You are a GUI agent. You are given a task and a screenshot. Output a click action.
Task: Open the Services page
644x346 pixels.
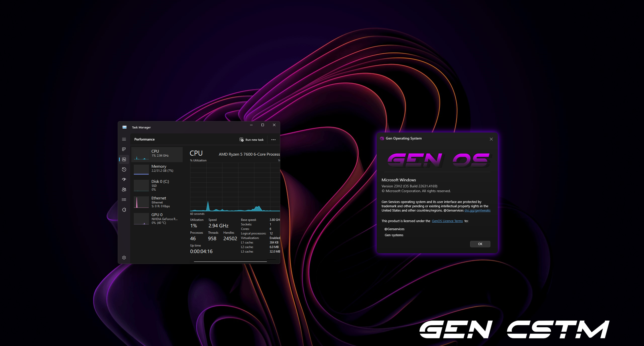point(124,210)
